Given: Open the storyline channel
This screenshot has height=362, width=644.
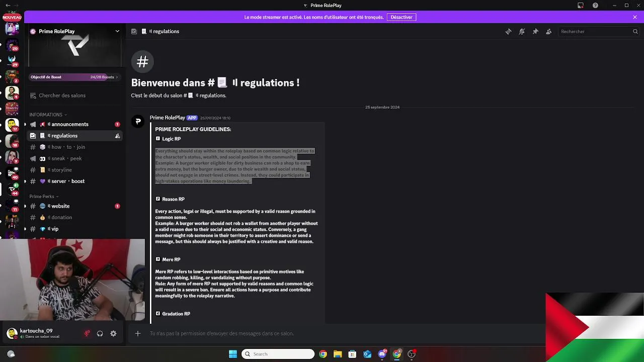Looking at the screenshot, I should (x=74, y=170).
